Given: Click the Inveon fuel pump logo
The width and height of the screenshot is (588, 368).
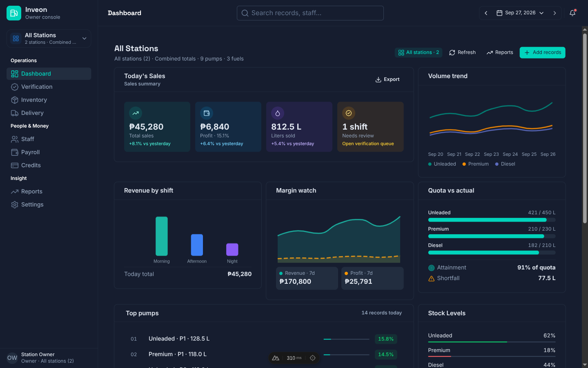Looking at the screenshot, I should click(14, 13).
